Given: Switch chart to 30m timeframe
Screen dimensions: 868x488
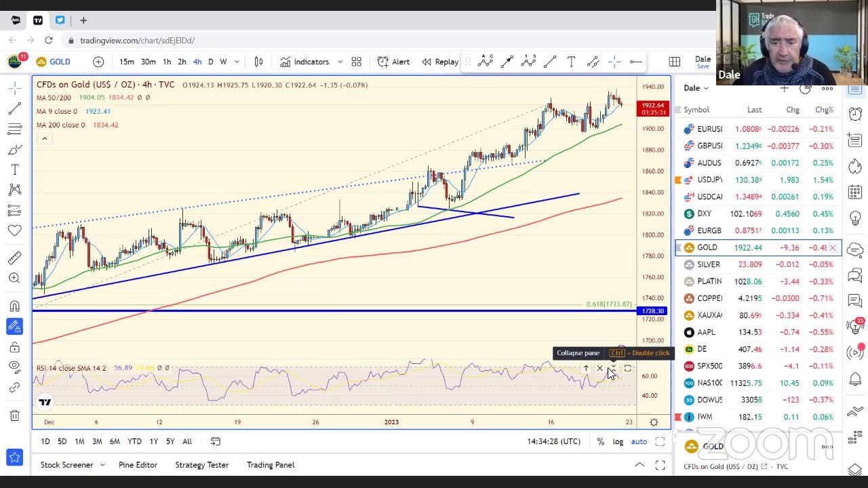Looking at the screenshot, I should pyautogui.click(x=149, y=62).
